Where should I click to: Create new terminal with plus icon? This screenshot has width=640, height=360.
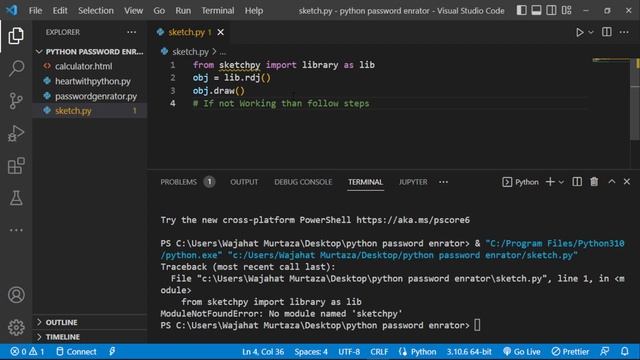click(550, 182)
